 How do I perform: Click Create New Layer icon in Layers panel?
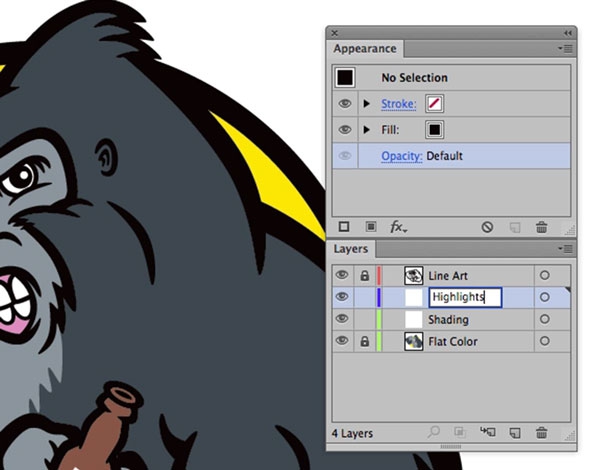(515, 433)
